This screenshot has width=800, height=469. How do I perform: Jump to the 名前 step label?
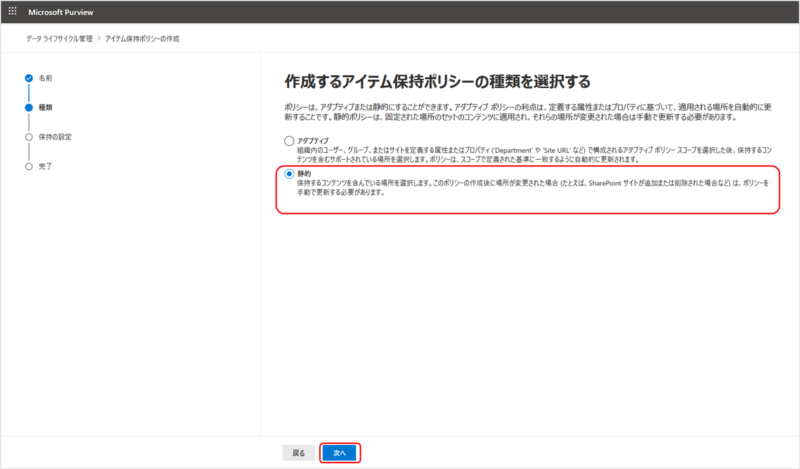click(x=45, y=77)
